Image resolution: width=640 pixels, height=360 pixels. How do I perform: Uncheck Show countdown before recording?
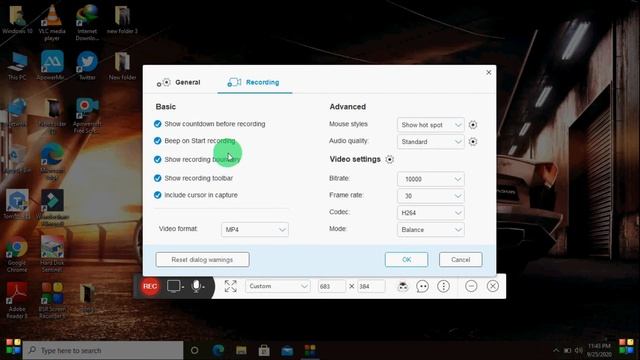click(x=158, y=124)
